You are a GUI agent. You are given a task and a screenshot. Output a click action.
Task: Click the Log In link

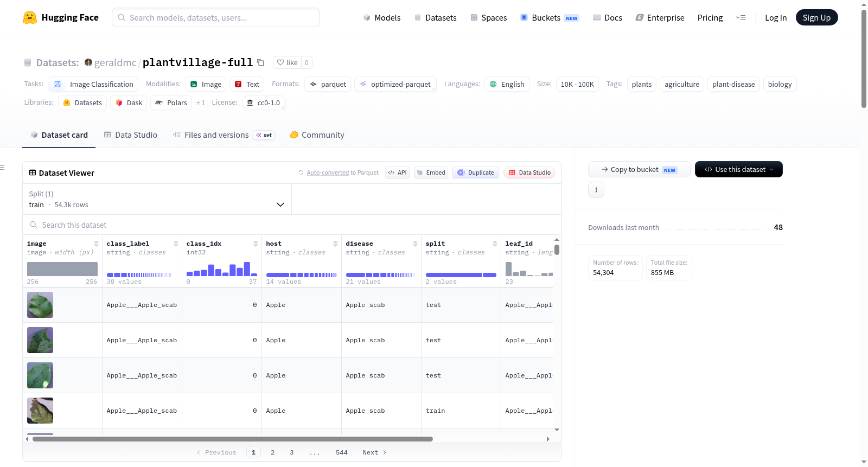click(x=776, y=17)
